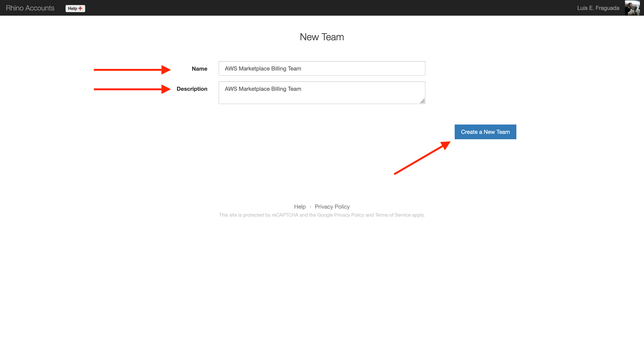Open the user profile avatar picture
Viewport: 644px width, 362px height.
point(632,8)
